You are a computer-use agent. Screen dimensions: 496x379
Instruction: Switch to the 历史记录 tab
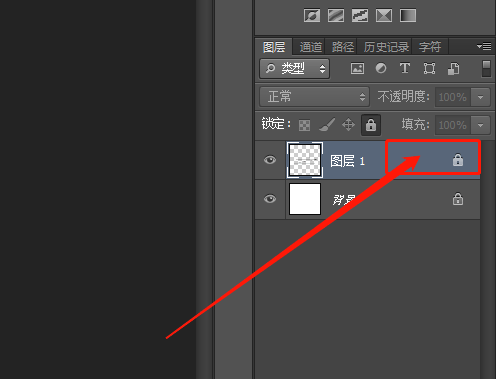[386, 47]
